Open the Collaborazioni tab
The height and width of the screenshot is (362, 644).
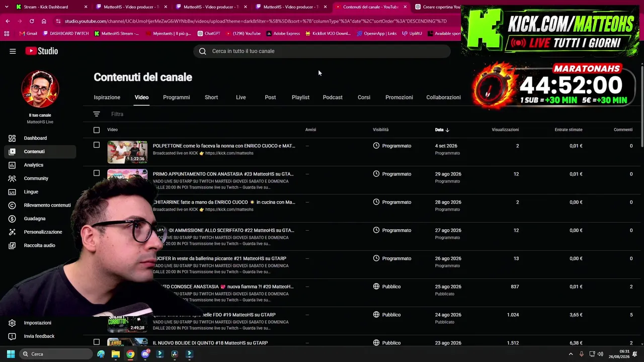click(x=443, y=98)
